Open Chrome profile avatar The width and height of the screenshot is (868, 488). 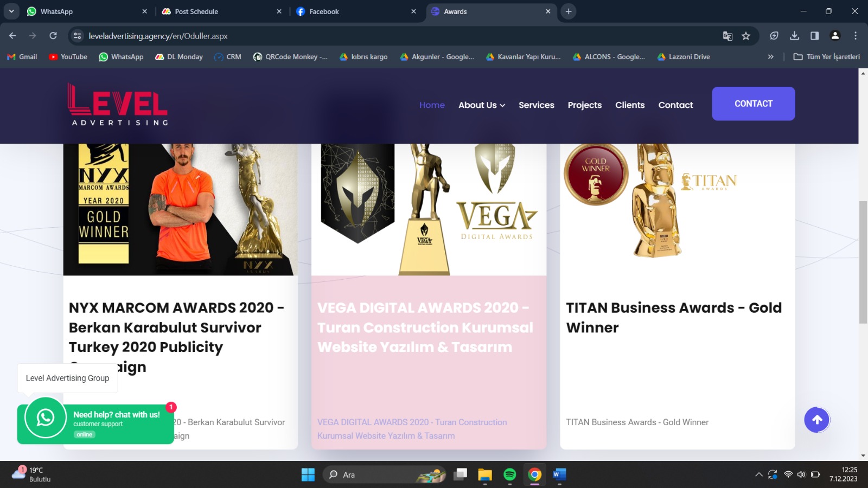[x=835, y=36]
